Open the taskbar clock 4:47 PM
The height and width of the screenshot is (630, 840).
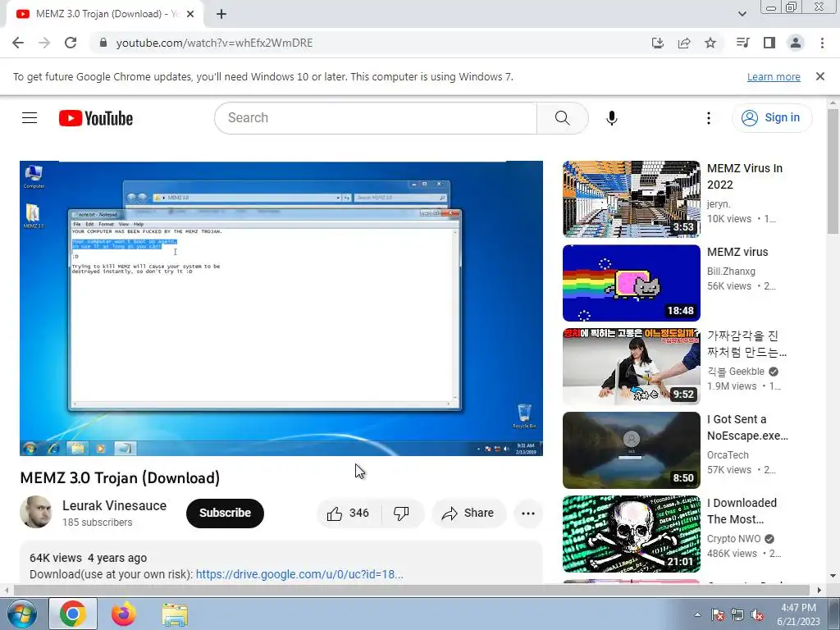tap(798, 614)
